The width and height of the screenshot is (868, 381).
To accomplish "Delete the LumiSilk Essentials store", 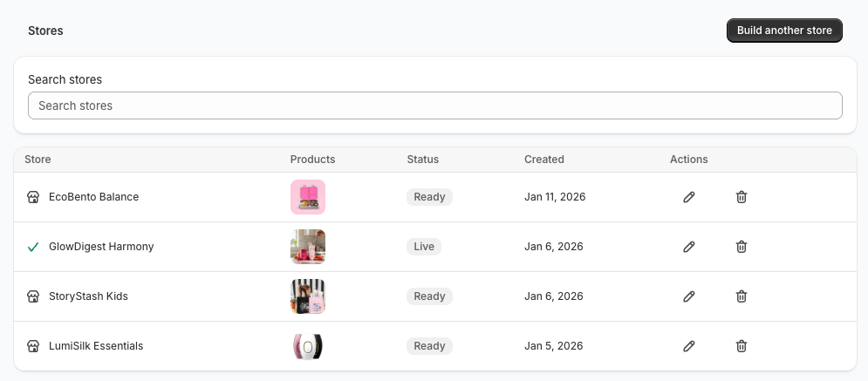I will (x=742, y=346).
